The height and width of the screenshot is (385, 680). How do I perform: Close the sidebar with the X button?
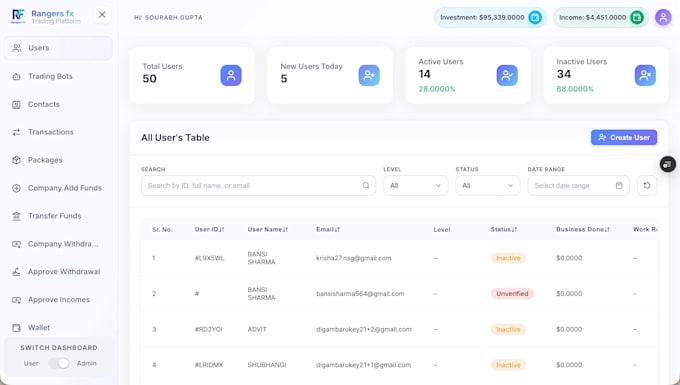(x=102, y=15)
